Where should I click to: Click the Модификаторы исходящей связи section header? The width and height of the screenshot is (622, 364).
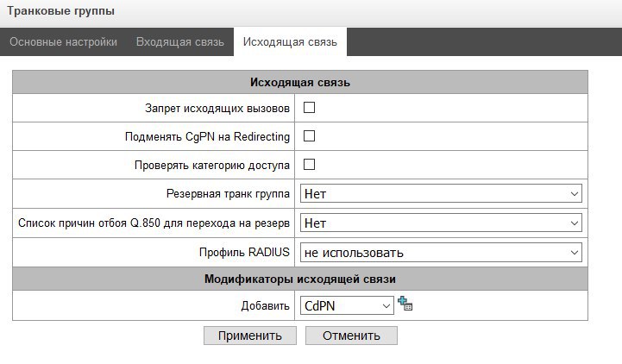[x=300, y=279]
